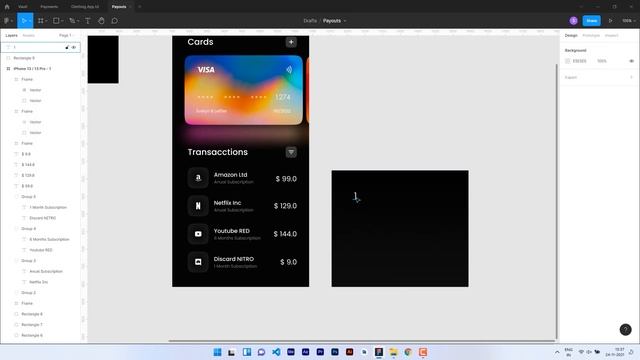Switch to Assets panel tab

[x=29, y=36]
